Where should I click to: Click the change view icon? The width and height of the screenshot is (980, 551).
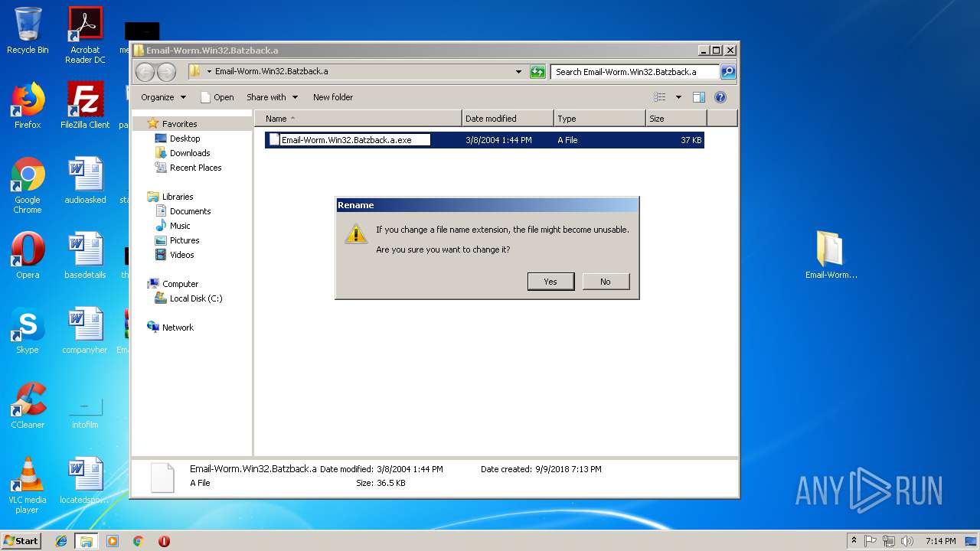point(659,97)
